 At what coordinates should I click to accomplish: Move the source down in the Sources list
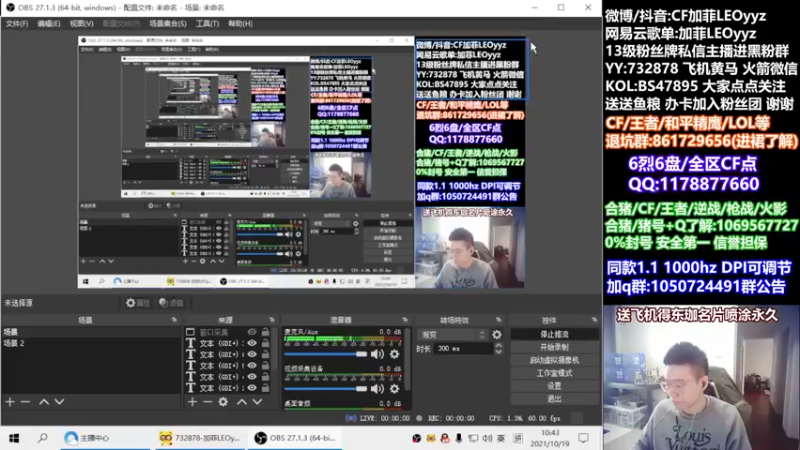[x=257, y=402]
